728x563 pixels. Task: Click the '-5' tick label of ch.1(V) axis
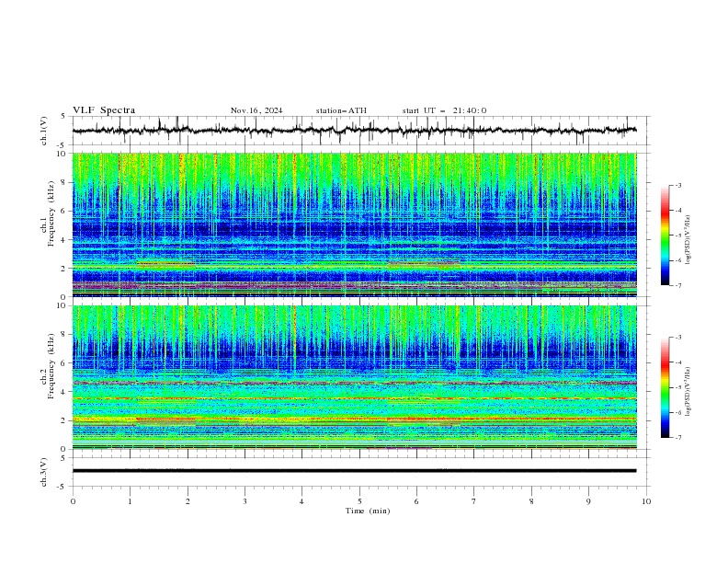point(63,145)
